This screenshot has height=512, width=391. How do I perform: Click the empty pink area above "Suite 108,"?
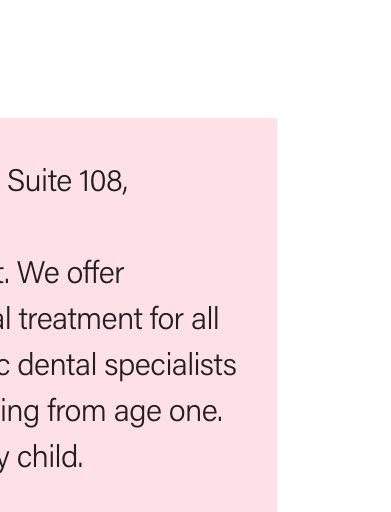138,143
